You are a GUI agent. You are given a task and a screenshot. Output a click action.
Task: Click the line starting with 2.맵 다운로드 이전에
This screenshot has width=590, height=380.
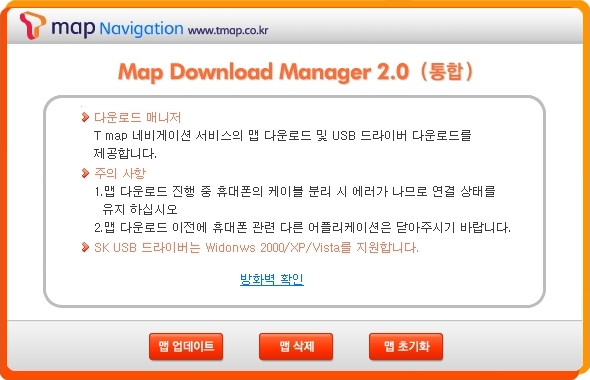pyautogui.click(x=302, y=227)
